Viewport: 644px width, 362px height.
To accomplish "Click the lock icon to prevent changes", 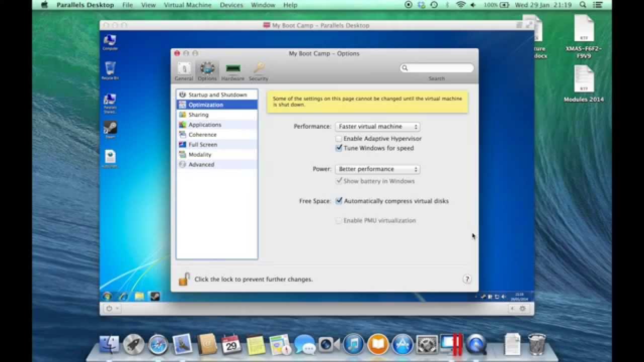I will (184, 279).
